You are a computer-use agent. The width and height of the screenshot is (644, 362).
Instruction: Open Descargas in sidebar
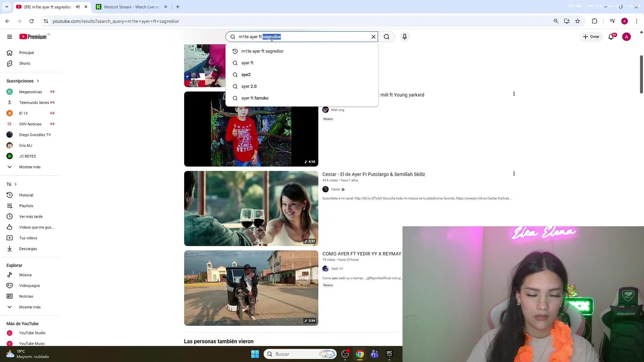click(28, 249)
